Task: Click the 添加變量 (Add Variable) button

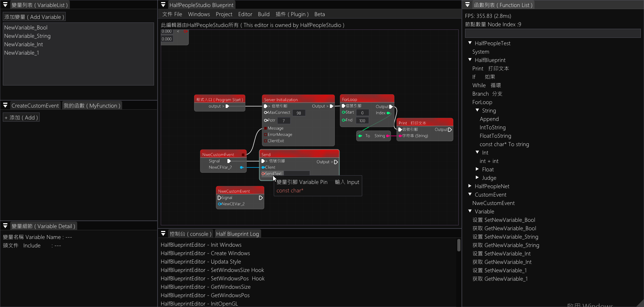Action: coord(34,17)
